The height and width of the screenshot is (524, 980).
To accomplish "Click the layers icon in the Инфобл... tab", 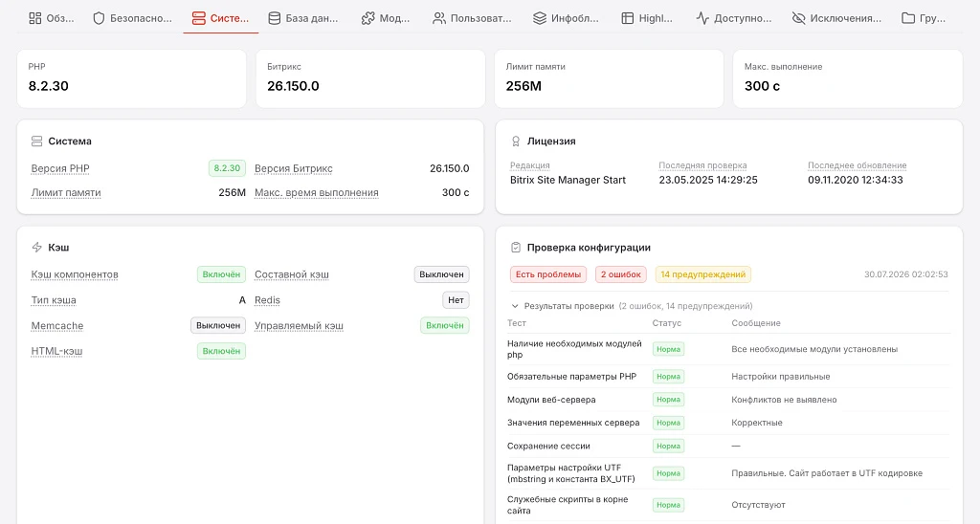I will click(x=540, y=18).
